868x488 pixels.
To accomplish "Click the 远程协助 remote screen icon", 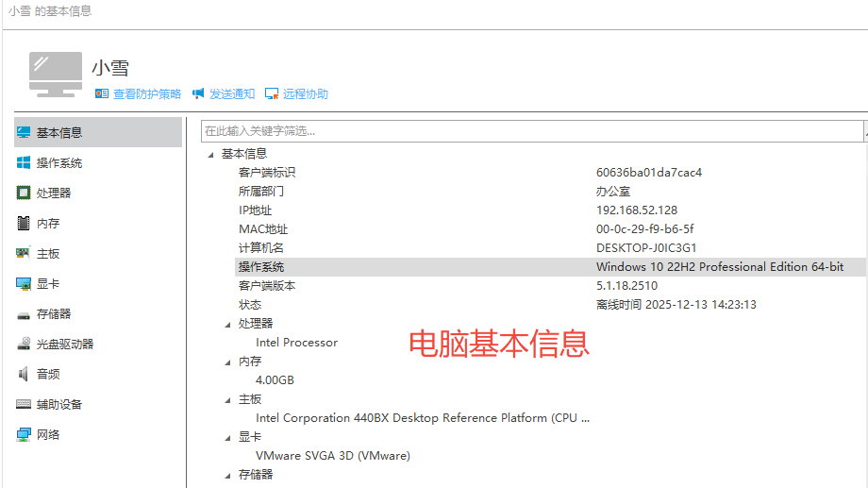I will click(272, 93).
